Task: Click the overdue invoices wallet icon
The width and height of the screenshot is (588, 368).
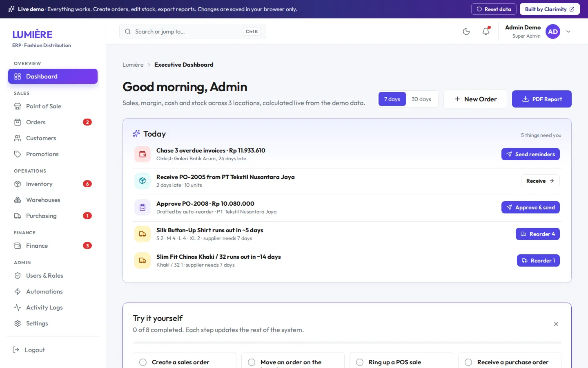Action: pyautogui.click(x=143, y=154)
